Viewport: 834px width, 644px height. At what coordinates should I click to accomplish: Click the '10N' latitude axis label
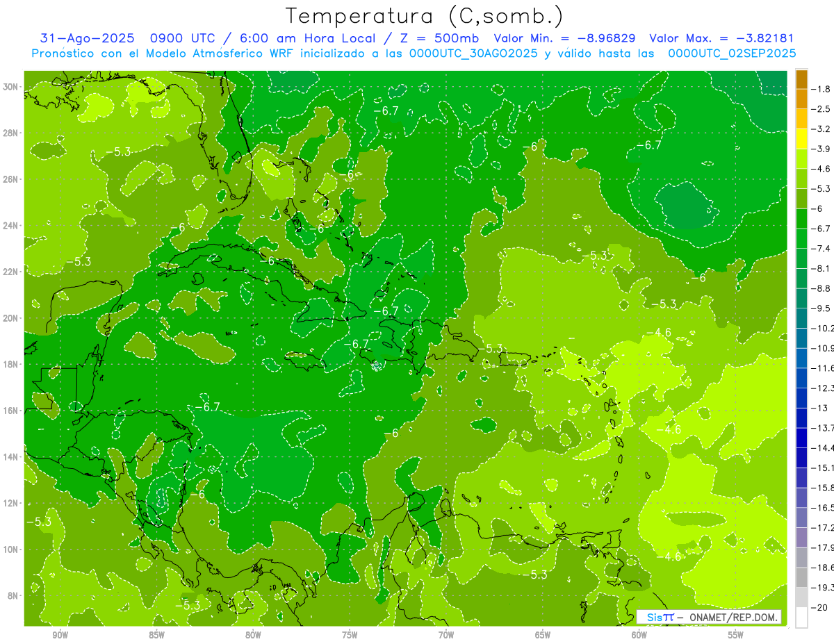(12, 549)
